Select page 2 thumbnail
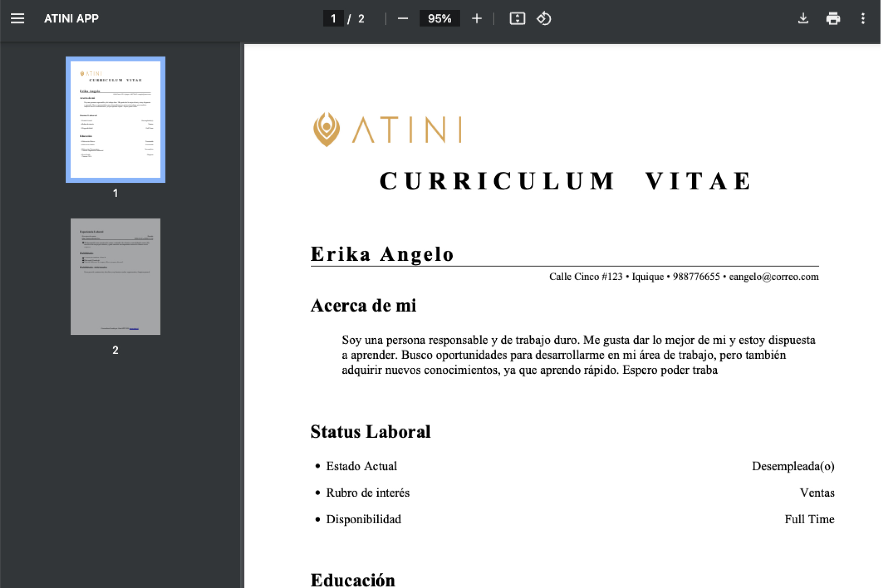Screen dimensions: 882x588 pyautogui.click(x=115, y=276)
